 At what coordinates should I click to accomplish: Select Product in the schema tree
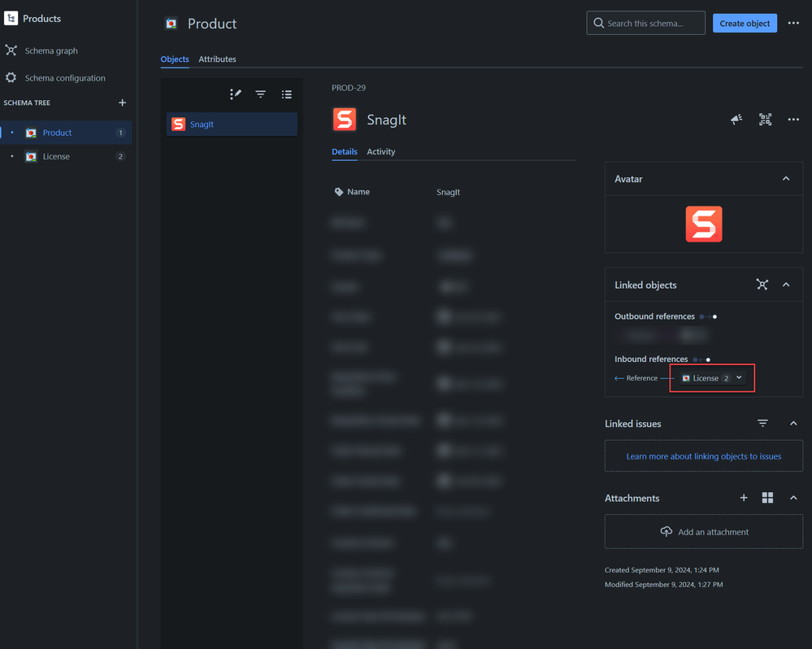point(67,133)
